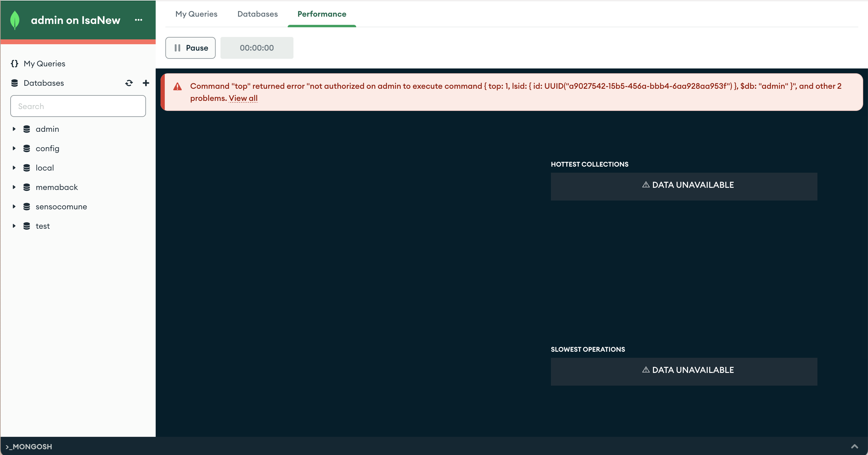Click the sidebar database search field
The width and height of the screenshot is (868, 455).
78,106
